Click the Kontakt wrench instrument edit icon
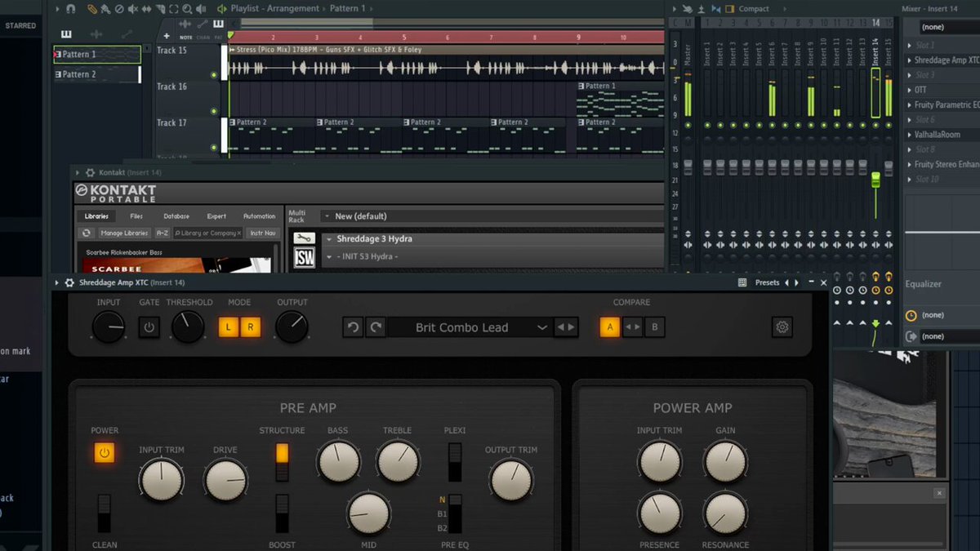Screen dimensions: 980x551 304,238
